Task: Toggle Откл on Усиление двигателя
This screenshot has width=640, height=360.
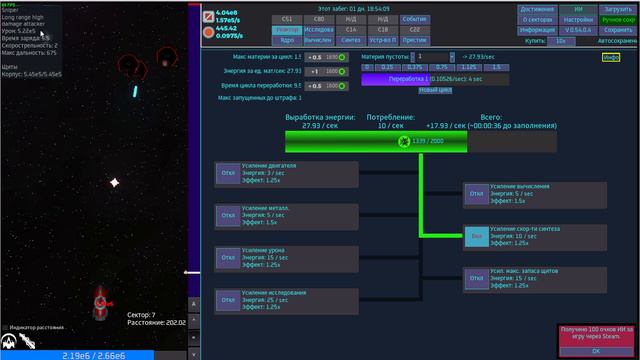Action: 228,173
